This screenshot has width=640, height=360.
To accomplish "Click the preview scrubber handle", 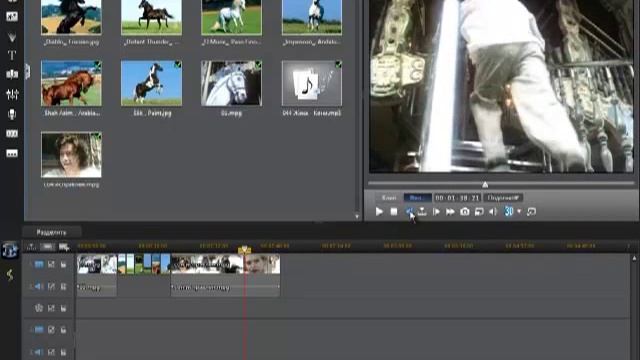I will (485, 184).
